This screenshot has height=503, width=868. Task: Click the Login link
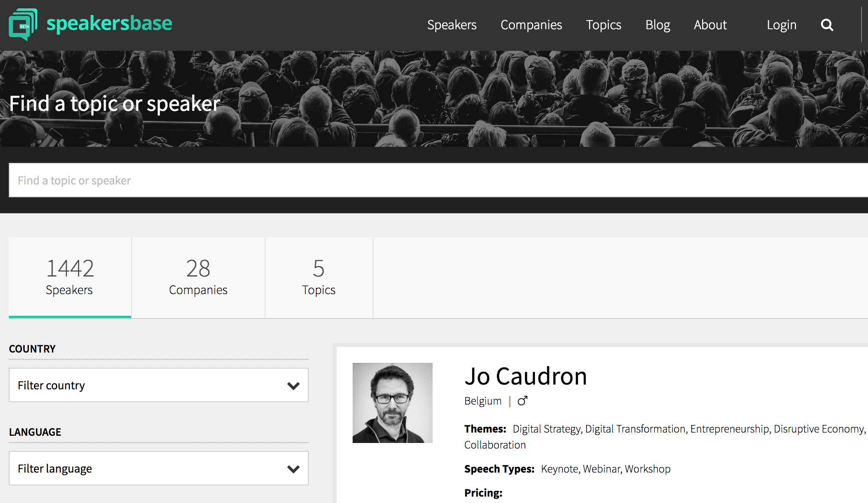781,25
